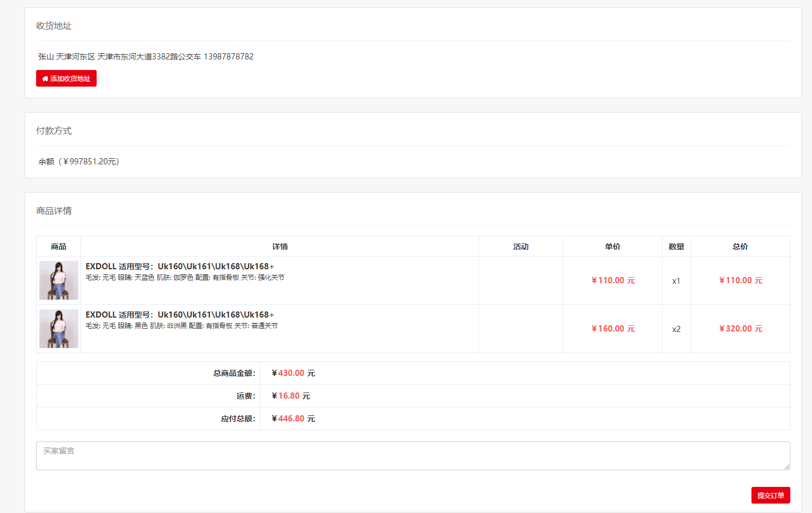This screenshot has height=513, width=812.
Task: Click the 添加收货地址 button
Action: [66, 78]
